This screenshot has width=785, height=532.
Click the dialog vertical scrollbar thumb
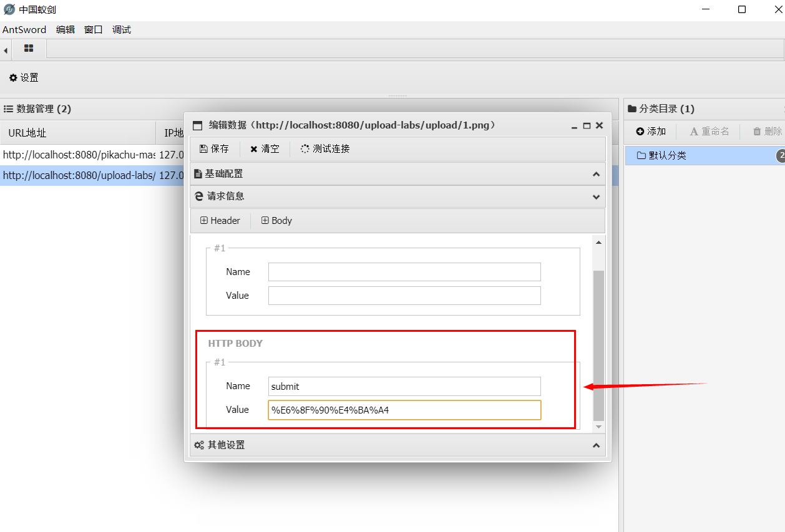(598, 345)
